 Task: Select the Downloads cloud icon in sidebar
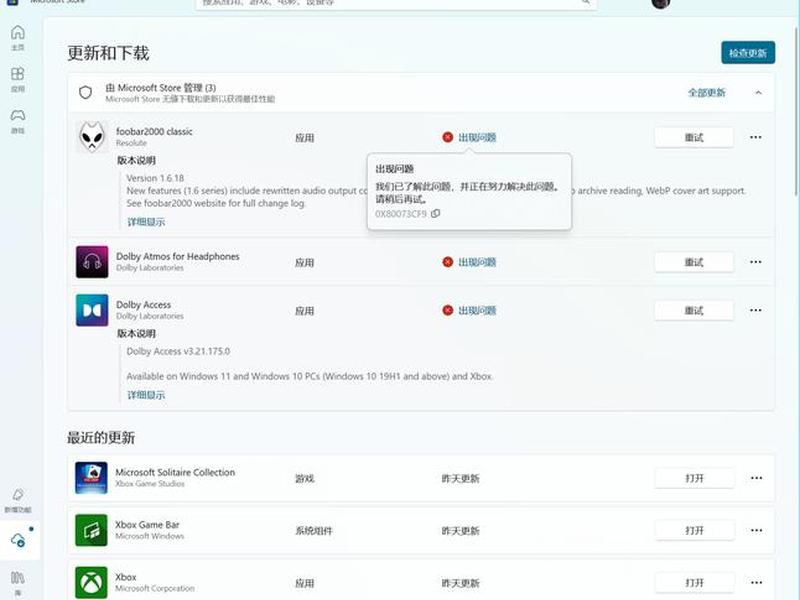click(x=18, y=540)
